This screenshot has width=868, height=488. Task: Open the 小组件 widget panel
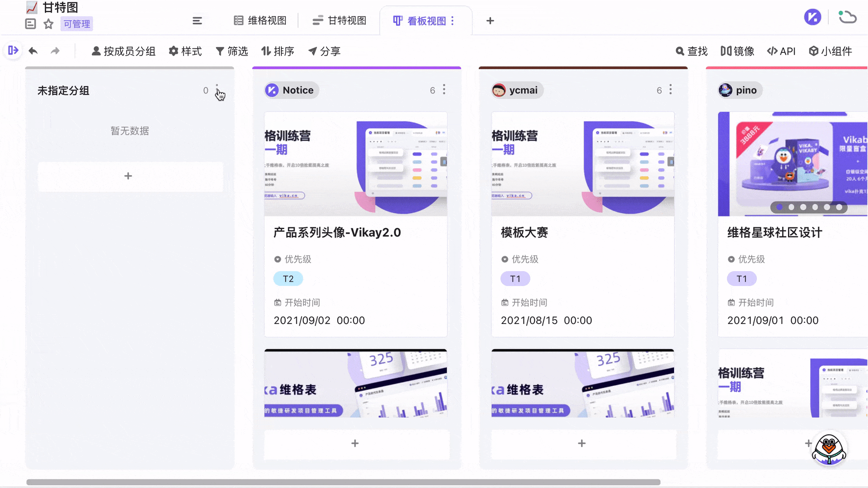[830, 51]
